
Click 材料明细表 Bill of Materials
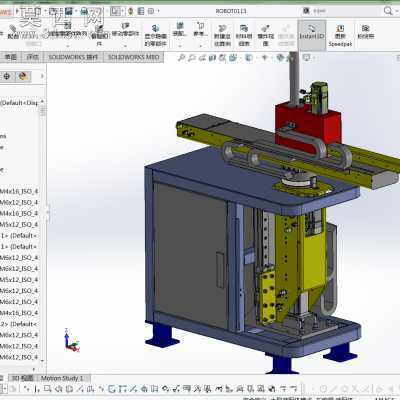(x=244, y=35)
